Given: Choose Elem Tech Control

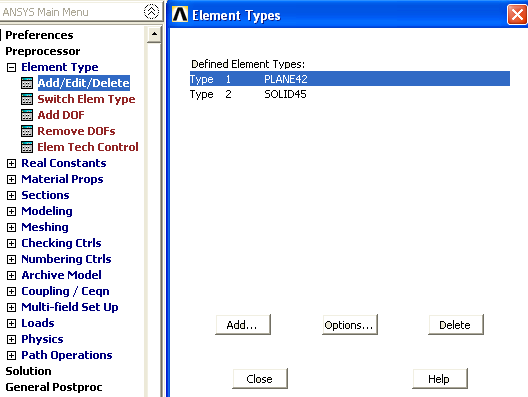Looking at the screenshot, I should click(x=88, y=147).
